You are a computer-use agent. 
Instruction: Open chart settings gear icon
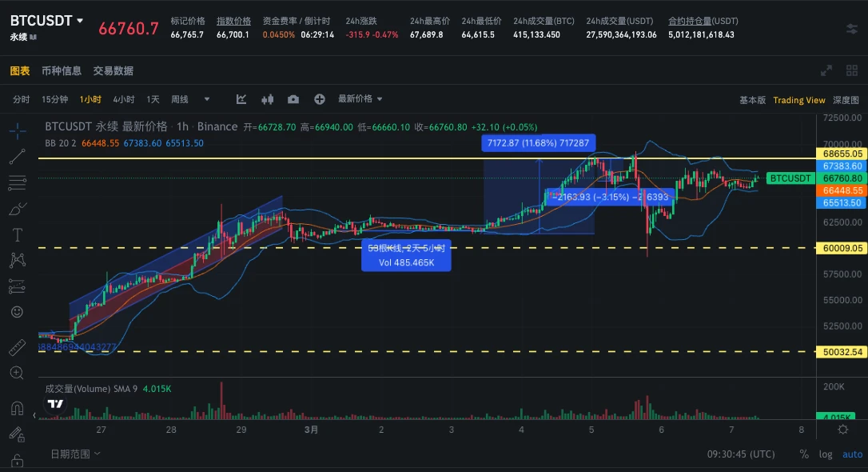click(843, 430)
